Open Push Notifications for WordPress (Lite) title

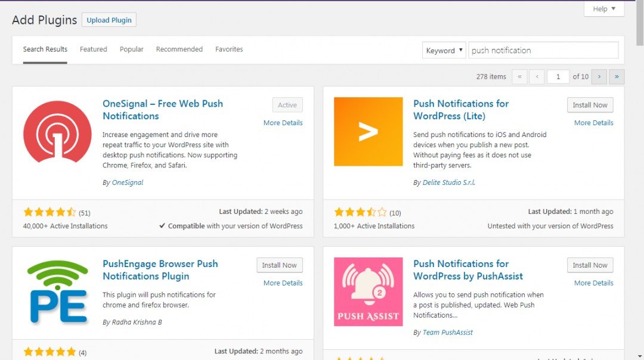461,110
